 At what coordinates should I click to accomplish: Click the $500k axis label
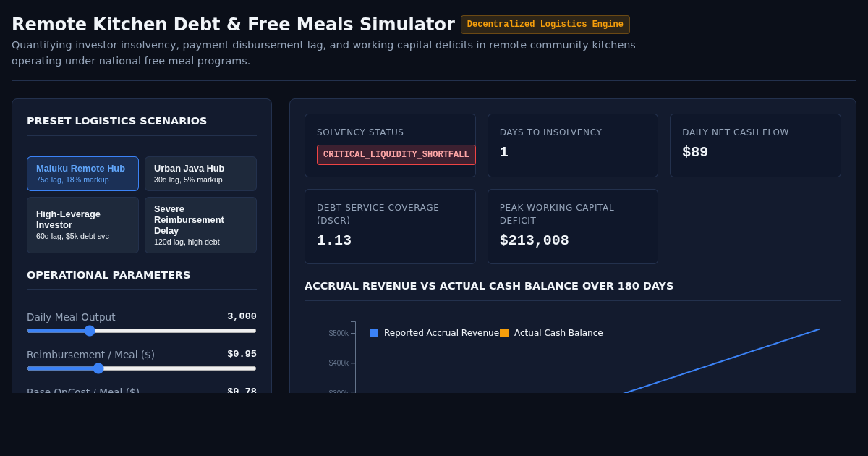pos(339,333)
